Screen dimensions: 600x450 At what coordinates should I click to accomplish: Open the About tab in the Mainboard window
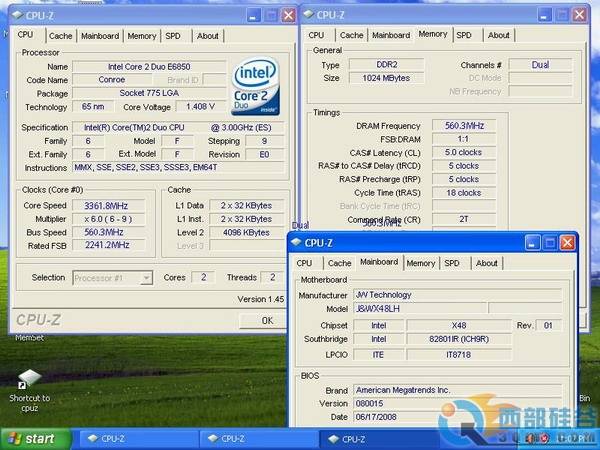[x=487, y=263]
